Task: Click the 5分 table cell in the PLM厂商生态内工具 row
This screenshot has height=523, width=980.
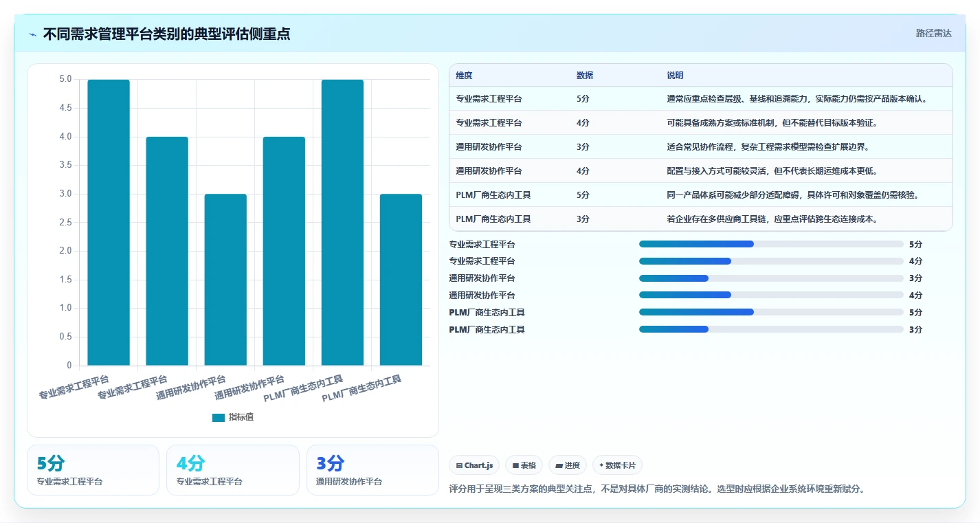Action: pos(583,195)
